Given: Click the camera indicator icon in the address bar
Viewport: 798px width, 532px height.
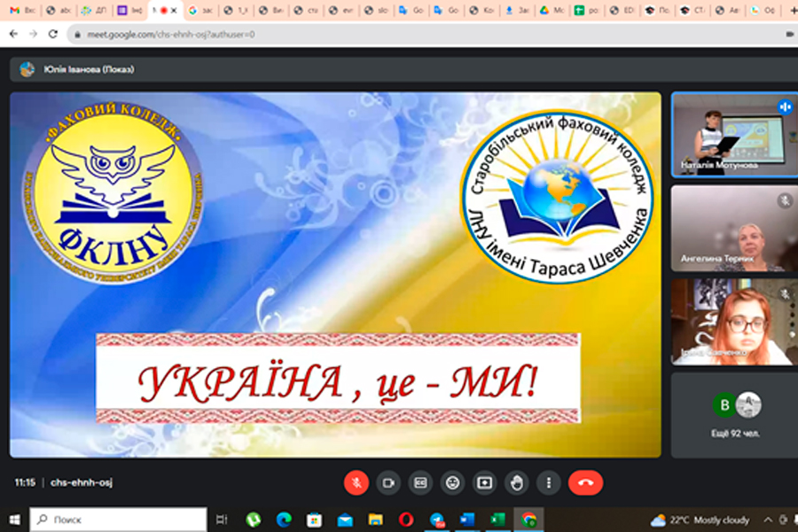Looking at the screenshot, I should (x=789, y=34).
